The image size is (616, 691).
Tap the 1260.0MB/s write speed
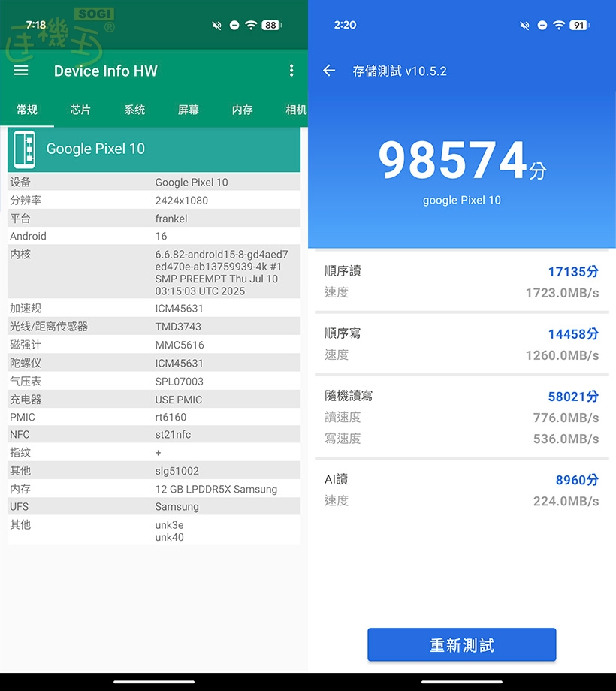click(562, 355)
